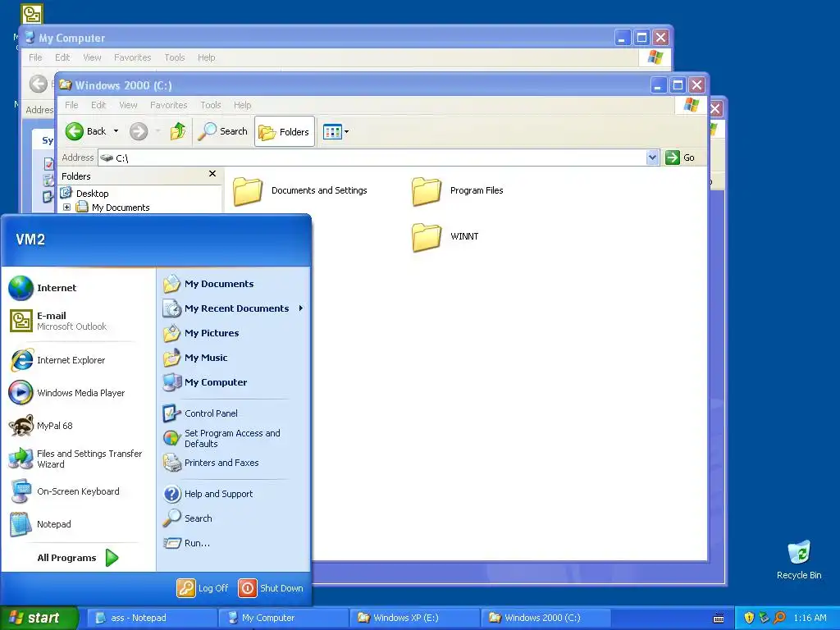The width and height of the screenshot is (840, 630).
Task: Open Printers and Faxes
Action: (x=211, y=463)
